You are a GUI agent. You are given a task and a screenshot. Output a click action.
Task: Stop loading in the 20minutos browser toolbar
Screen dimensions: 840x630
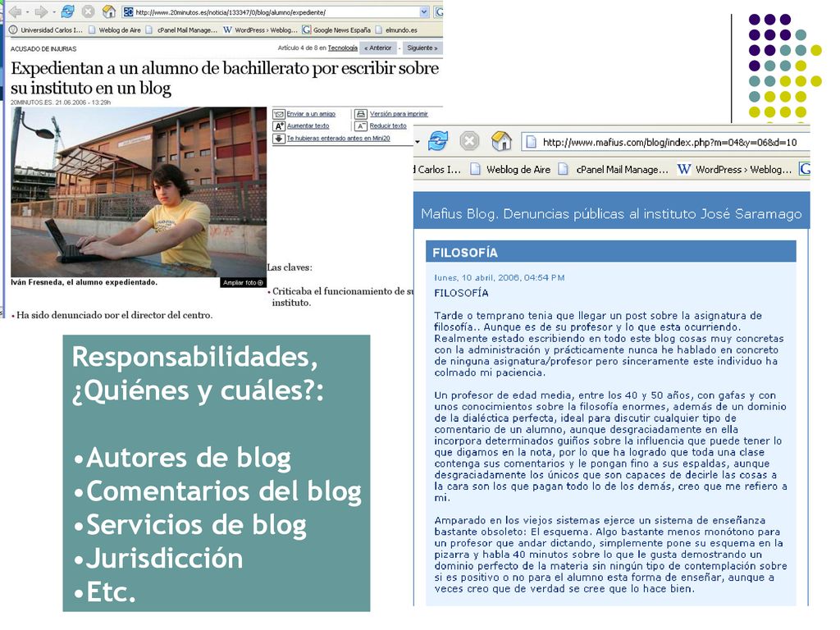pyautogui.click(x=89, y=11)
